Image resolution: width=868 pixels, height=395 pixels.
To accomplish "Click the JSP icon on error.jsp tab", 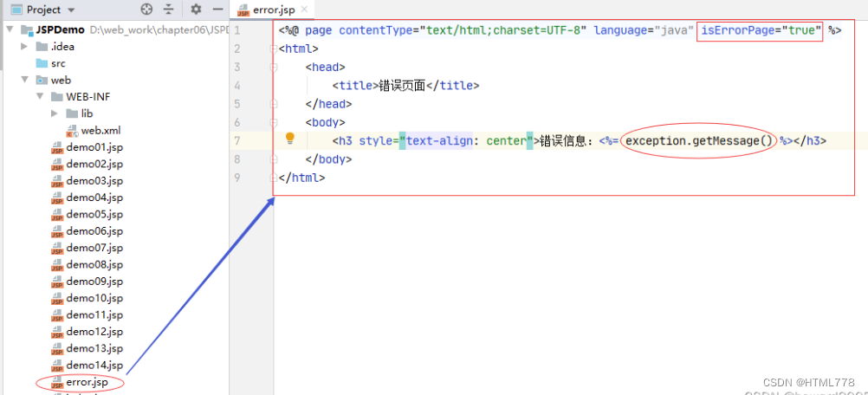I will 243,10.
